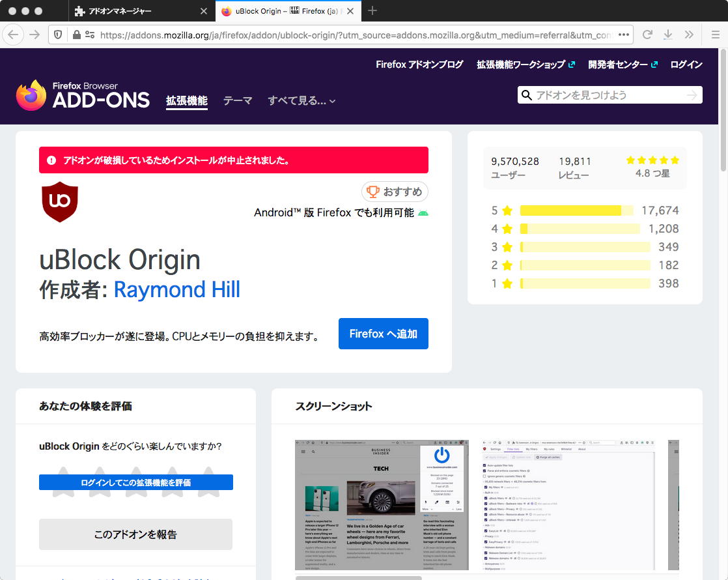Viewport: 728px width, 580px height.
Task: Close the アドオンマネージャー tab
Action: (x=203, y=11)
